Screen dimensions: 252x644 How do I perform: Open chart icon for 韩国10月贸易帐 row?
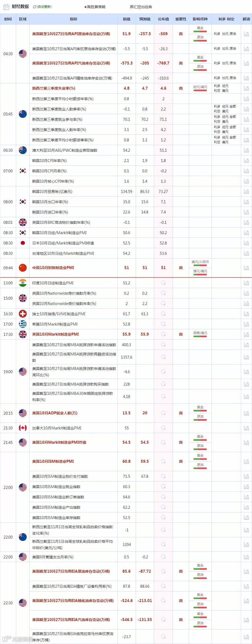[246, 191]
